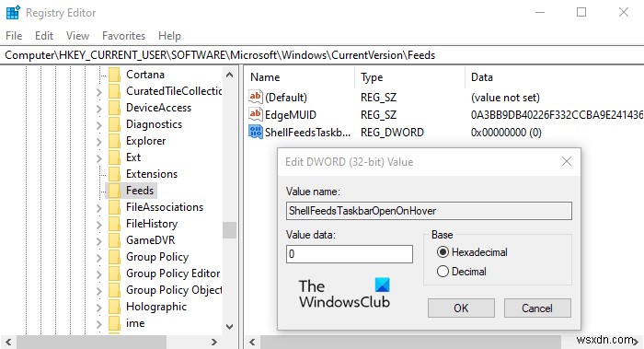Screen dimensions: 644x349
Task: Select the Group Policy folder icon
Action: click(115, 257)
